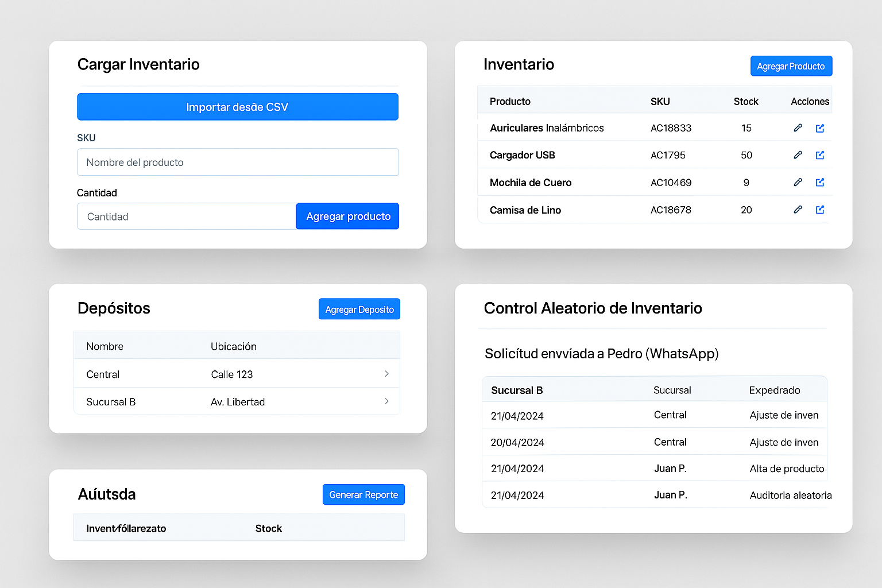Image resolution: width=882 pixels, height=588 pixels.
Task: Edit the Cargador USB product row
Action: [x=798, y=155]
